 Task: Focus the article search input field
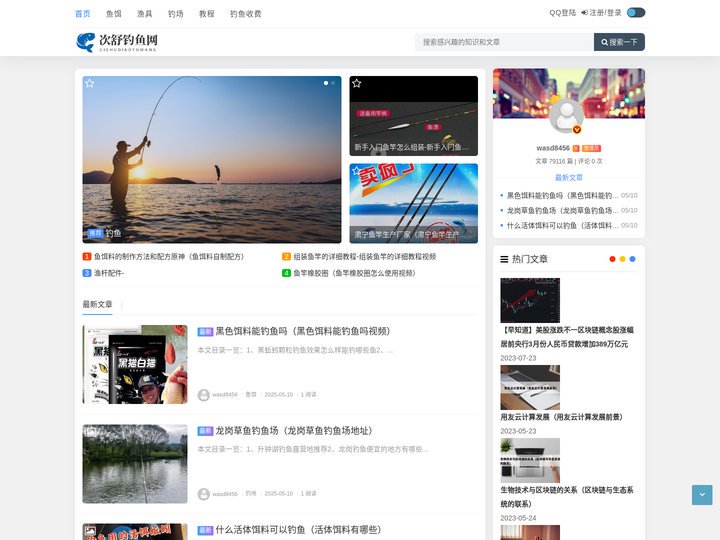(504, 42)
